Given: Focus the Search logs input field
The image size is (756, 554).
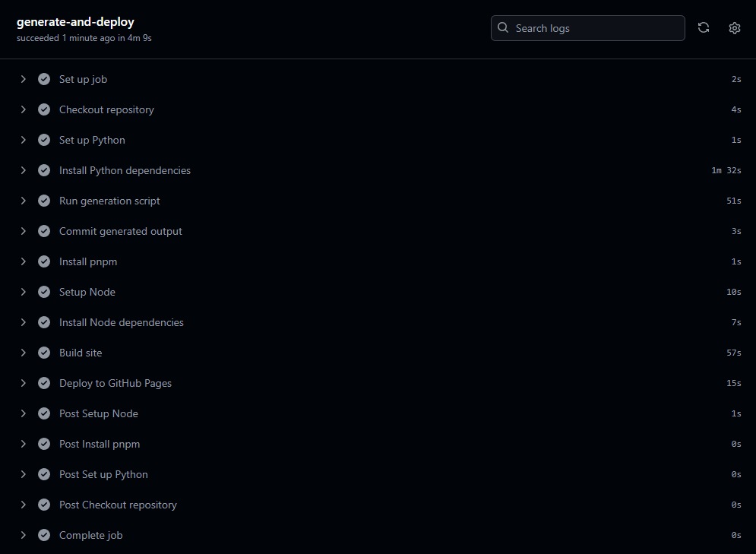Looking at the screenshot, I should 588,28.
